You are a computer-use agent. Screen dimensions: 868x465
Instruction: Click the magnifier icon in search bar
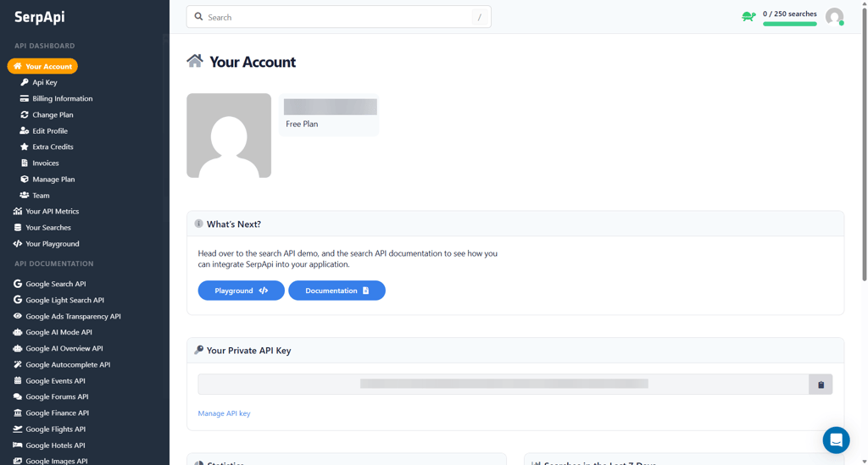[x=198, y=17]
